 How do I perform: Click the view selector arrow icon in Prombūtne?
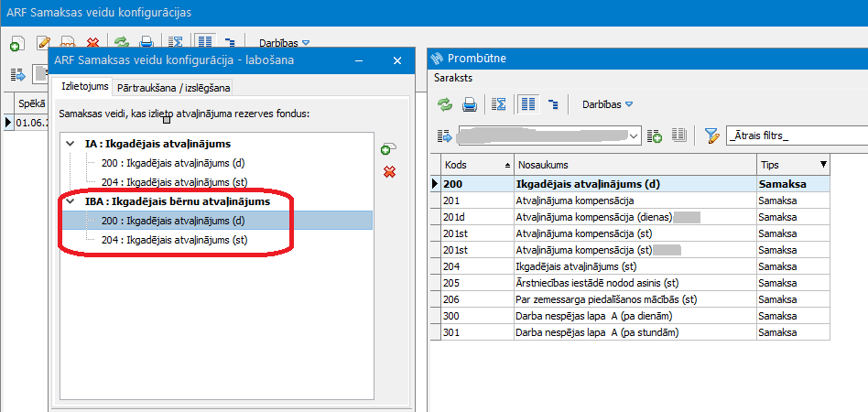click(444, 136)
